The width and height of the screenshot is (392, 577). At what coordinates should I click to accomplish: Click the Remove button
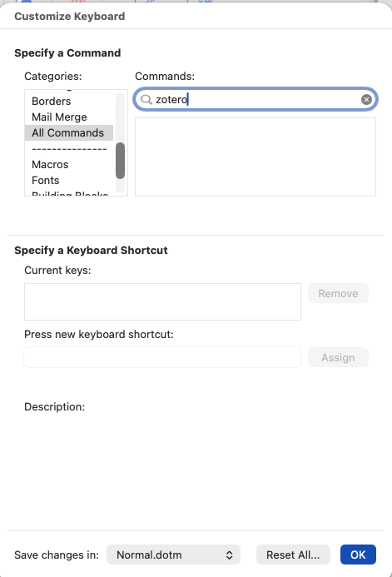(x=338, y=293)
